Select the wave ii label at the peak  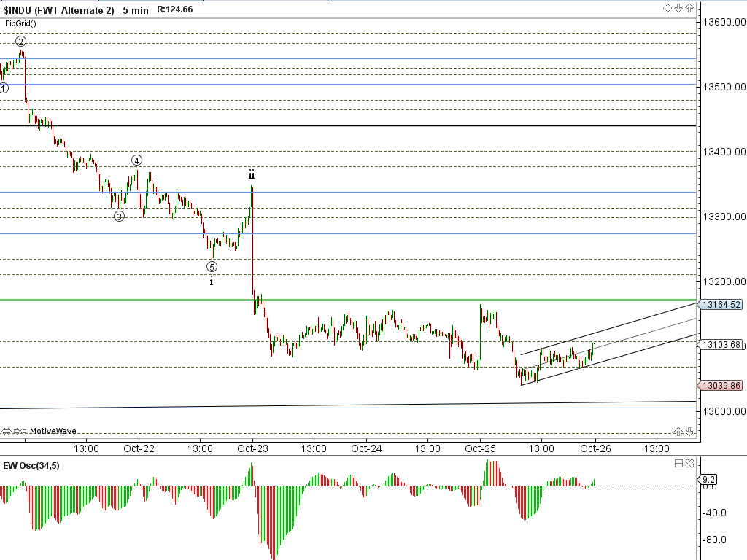(251, 175)
